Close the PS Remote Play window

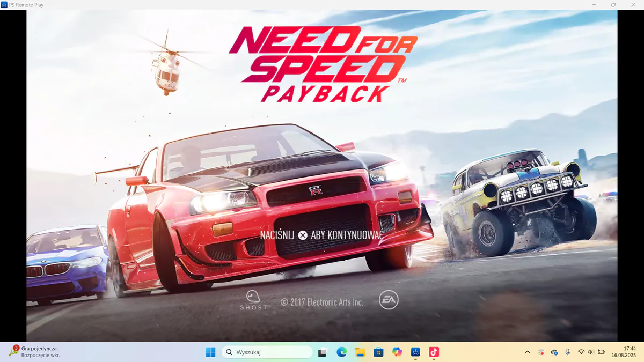pos(634,5)
